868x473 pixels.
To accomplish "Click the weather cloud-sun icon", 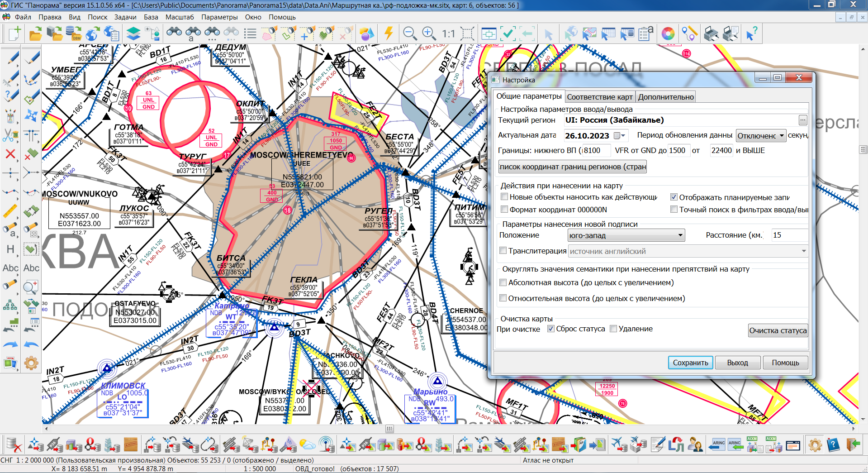I will [x=307, y=444].
